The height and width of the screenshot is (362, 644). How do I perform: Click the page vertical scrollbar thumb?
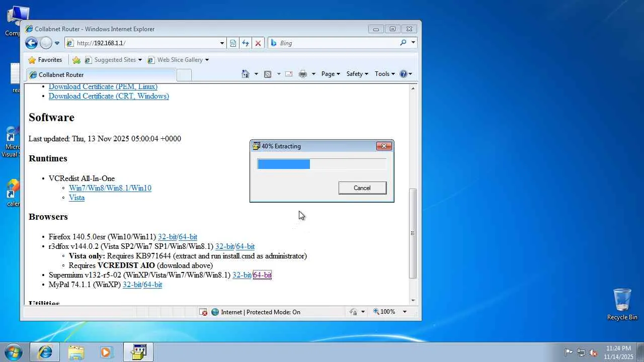tap(413, 233)
